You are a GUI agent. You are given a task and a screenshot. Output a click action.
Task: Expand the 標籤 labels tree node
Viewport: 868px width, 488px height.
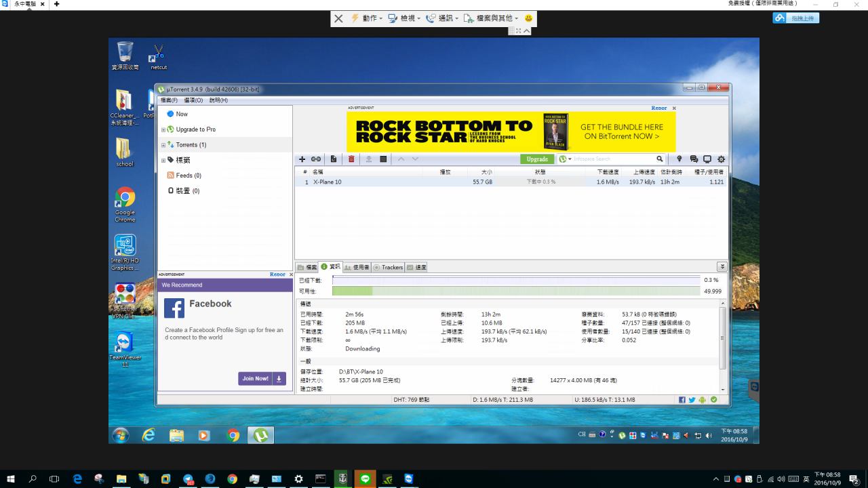coord(163,160)
